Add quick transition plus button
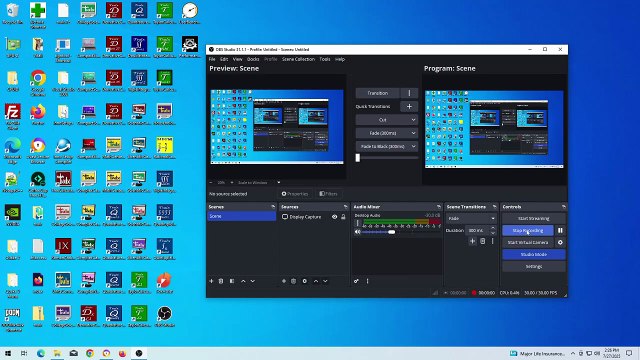Viewport: 640px width, 360px height. coord(409,107)
